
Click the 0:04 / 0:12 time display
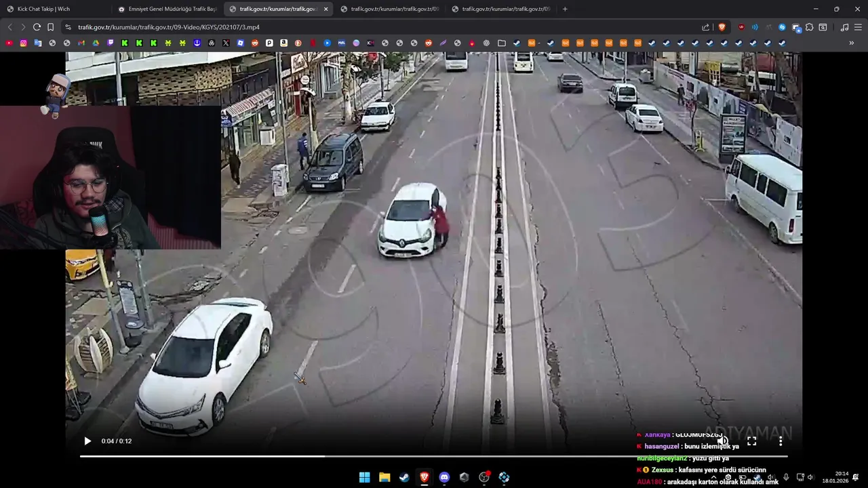[x=117, y=441]
